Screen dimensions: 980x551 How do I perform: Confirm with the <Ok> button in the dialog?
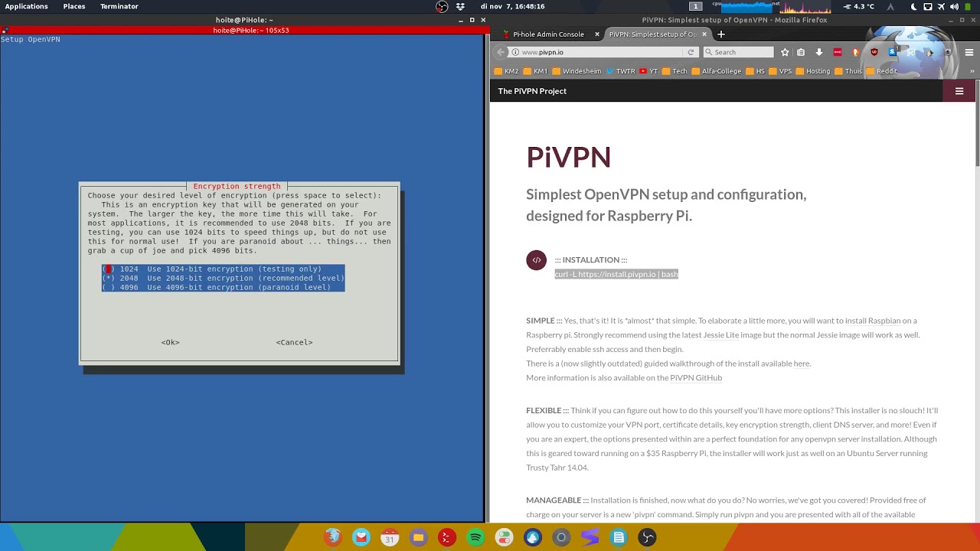point(170,342)
